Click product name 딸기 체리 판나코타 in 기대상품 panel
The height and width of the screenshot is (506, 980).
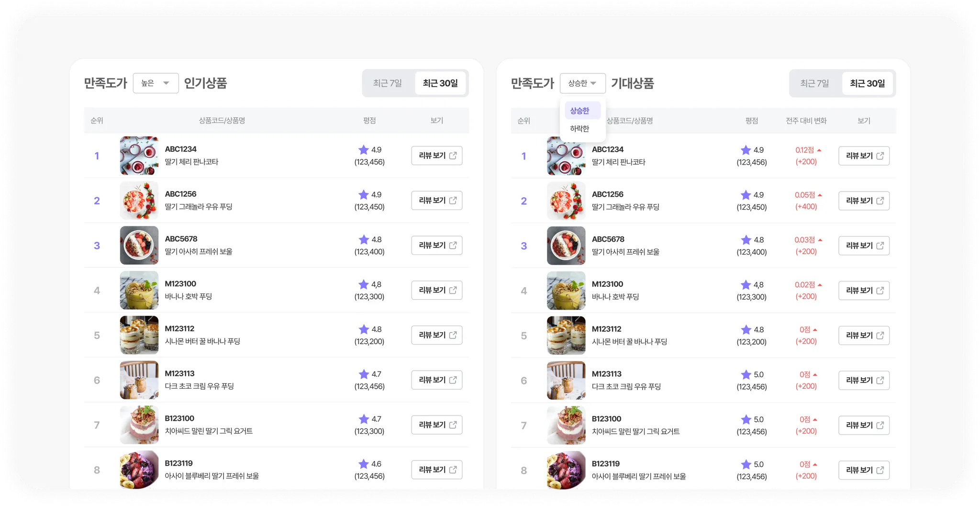point(618,162)
